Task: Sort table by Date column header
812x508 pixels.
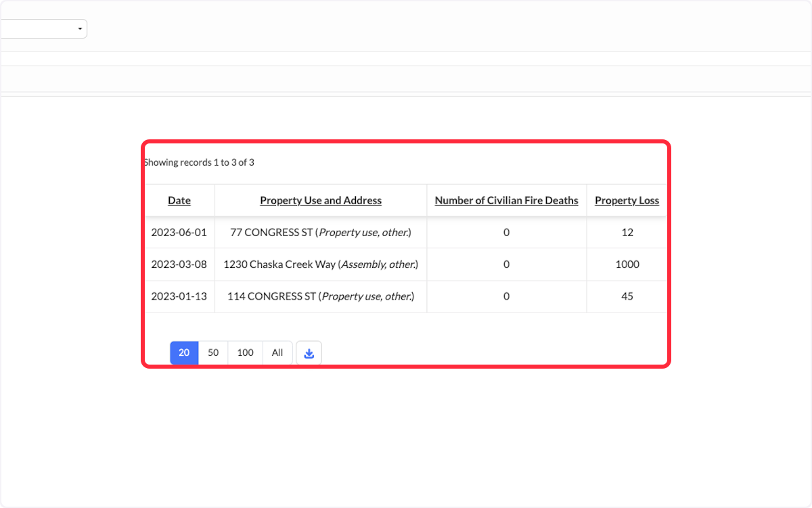Action: pos(179,200)
